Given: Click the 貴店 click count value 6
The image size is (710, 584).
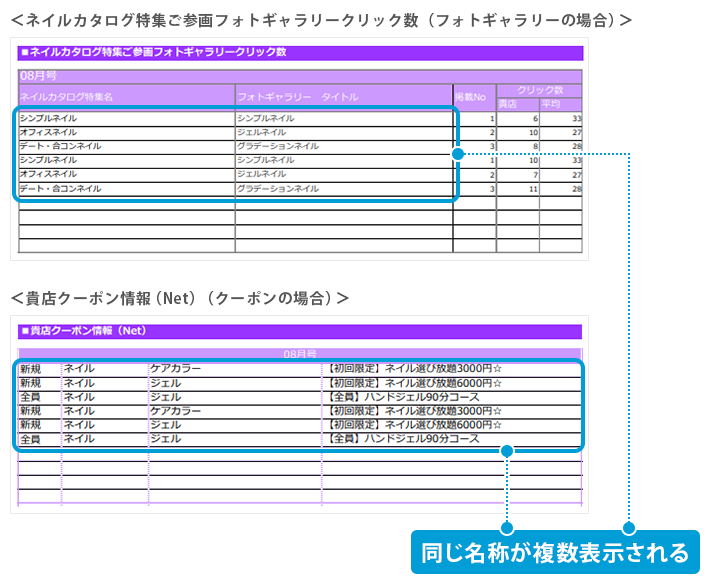Looking at the screenshot, I should tap(535, 119).
